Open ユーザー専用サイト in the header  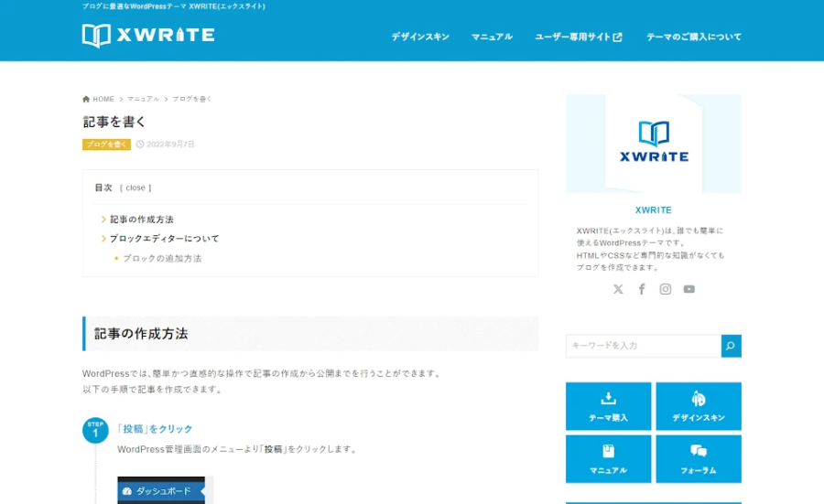[x=579, y=37]
